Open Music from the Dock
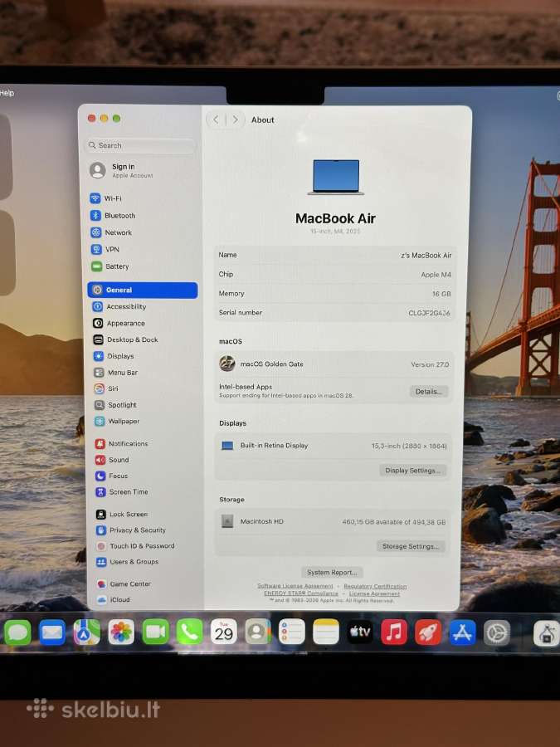Screen dimensions: 560x747 [394, 632]
